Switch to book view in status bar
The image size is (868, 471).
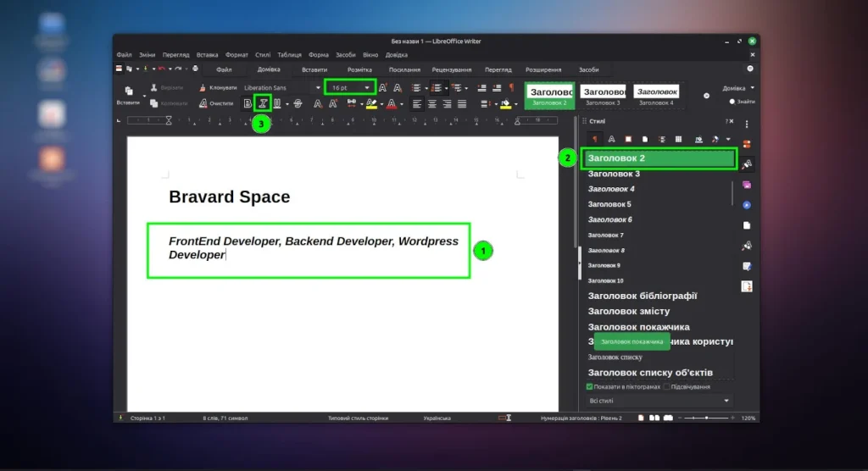[668, 418]
